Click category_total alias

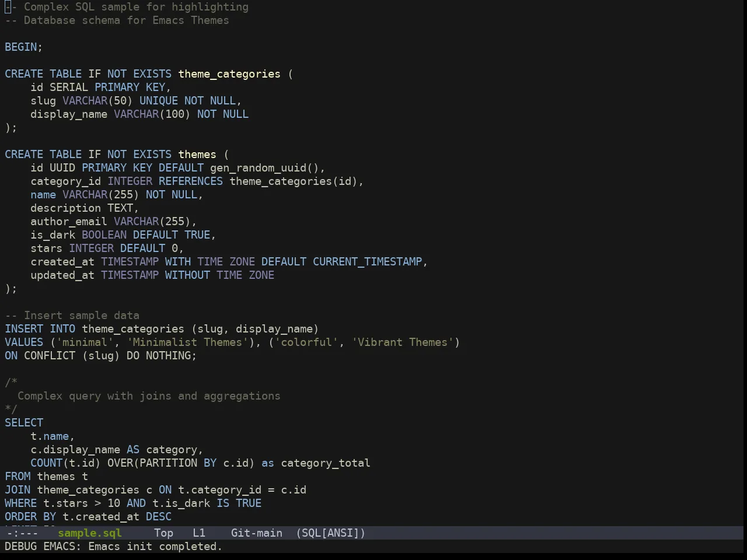pyautogui.click(x=326, y=463)
